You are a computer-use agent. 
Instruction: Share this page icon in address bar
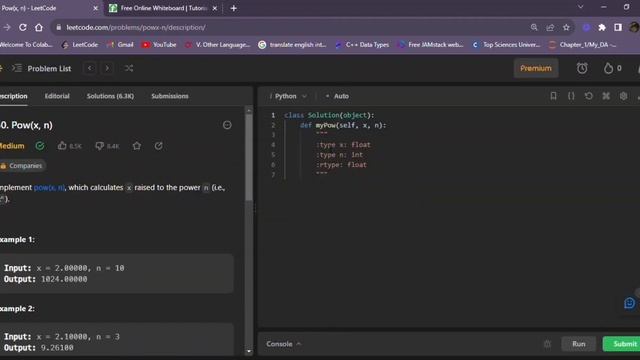click(x=550, y=27)
